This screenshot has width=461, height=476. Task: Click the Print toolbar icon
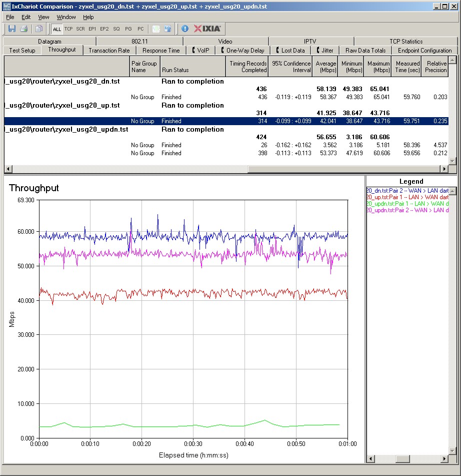tap(24, 29)
